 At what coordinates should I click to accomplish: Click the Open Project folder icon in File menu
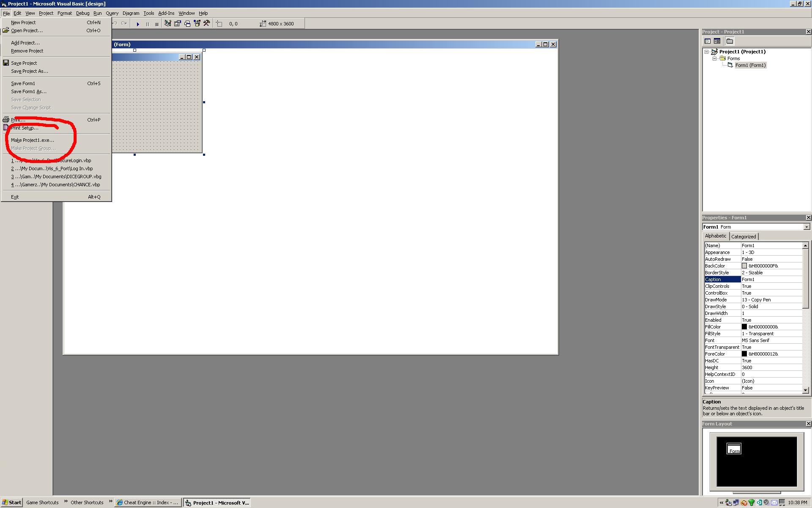(6, 30)
